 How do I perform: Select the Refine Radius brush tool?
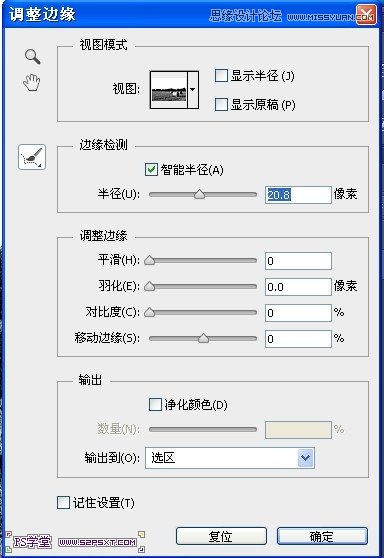point(32,157)
